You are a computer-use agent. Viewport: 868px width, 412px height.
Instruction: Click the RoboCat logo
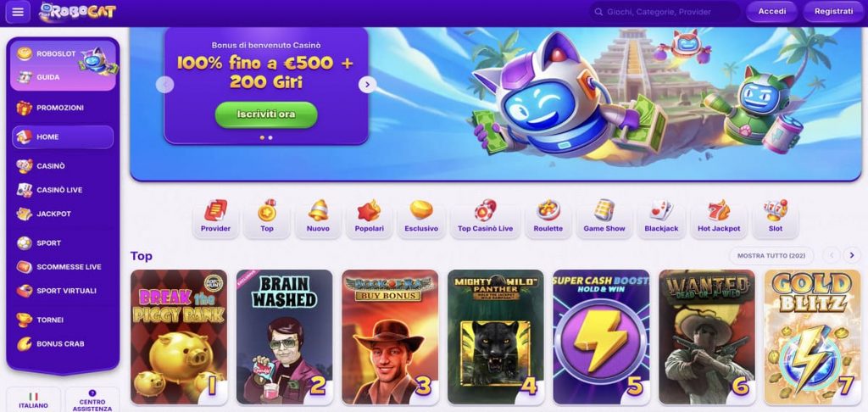click(x=77, y=12)
